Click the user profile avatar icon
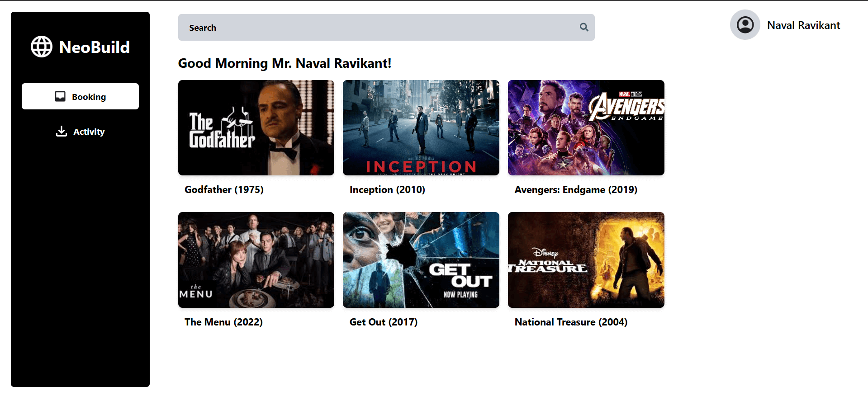 pyautogui.click(x=745, y=25)
